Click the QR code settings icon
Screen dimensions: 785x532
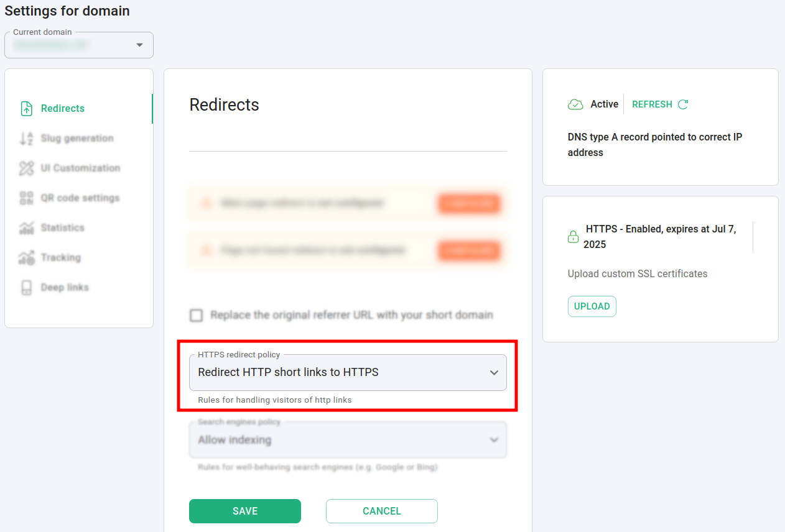(x=26, y=198)
